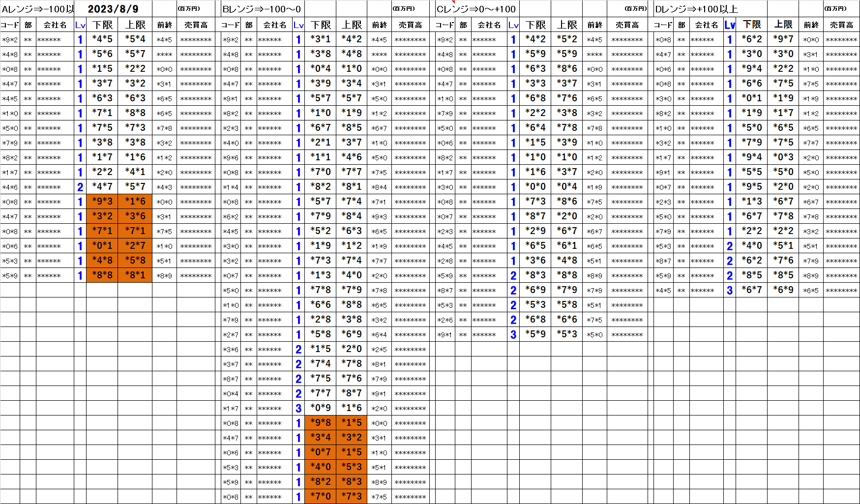Click *6*6 in C range 上限 column
This screenshot has width=860, height=504.
[567, 320]
